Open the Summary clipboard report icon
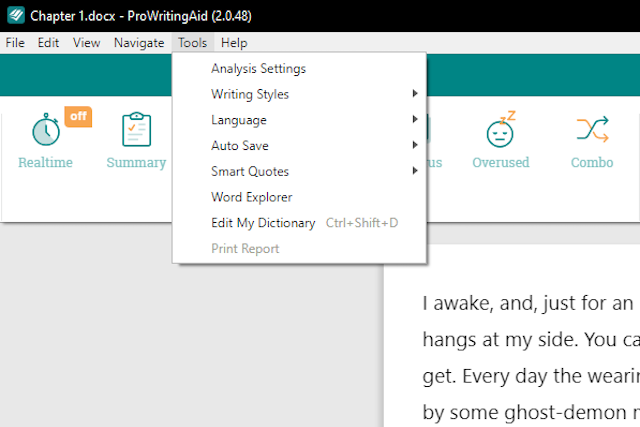The height and width of the screenshot is (427, 640). (137, 129)
